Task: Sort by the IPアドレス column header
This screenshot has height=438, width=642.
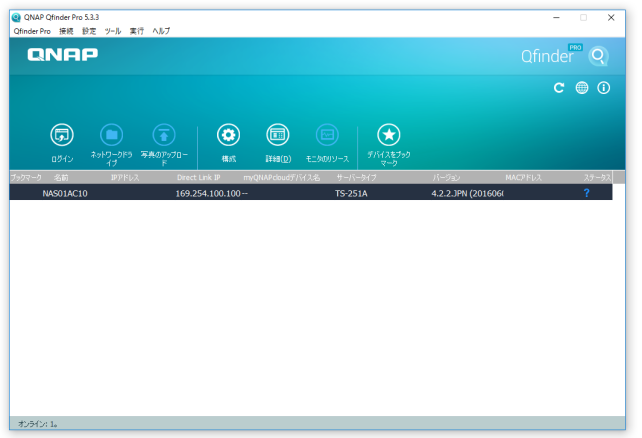Action: pos(125,178)
